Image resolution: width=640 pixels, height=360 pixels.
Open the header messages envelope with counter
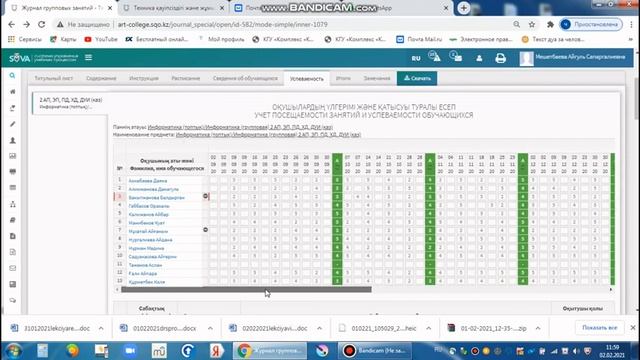[456, 57]
